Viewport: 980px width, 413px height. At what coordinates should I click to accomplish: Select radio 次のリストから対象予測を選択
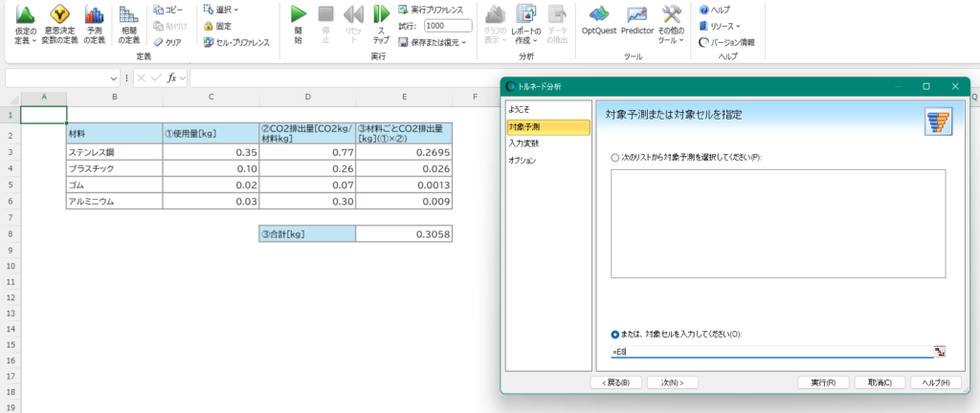[614, 157]
